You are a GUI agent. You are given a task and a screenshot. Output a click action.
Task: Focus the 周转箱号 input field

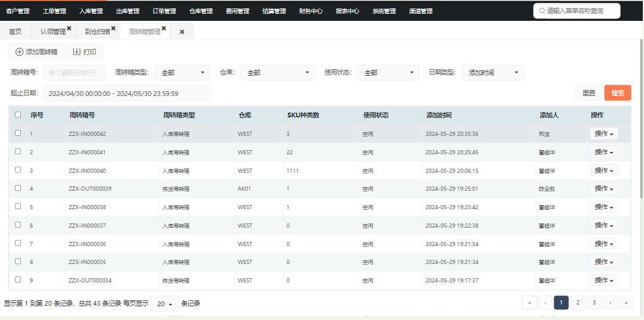[x=74, y=73]
